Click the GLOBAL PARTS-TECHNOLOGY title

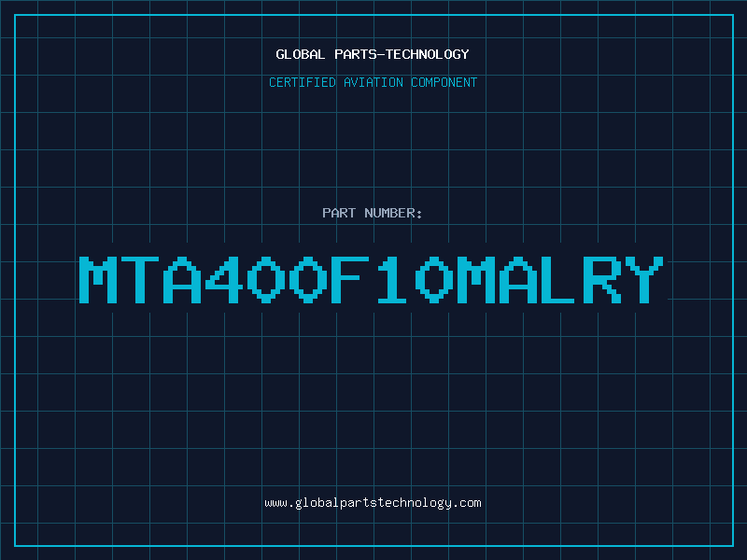(x=373, y=54)
